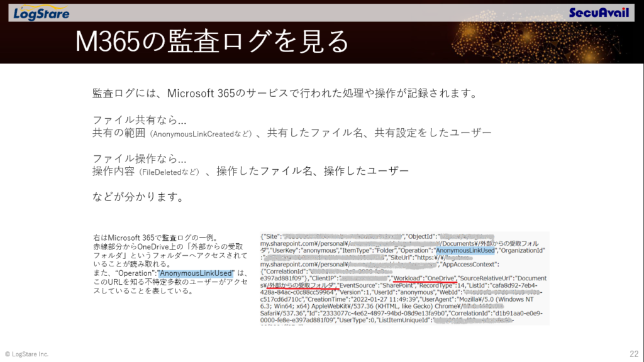This screenshot has height=362, width=644.
Task: Click the "ClientIP" key in the log
Action: point(325,278)
